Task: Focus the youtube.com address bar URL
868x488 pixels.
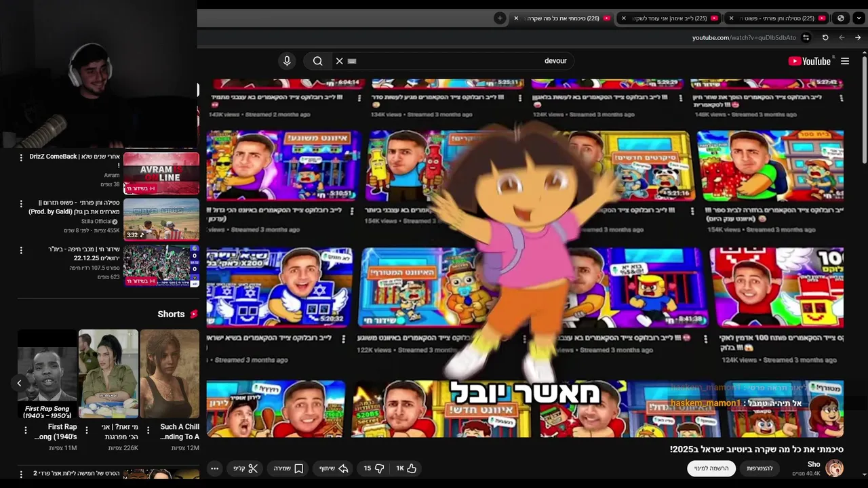Action: [x=744, y=38]
